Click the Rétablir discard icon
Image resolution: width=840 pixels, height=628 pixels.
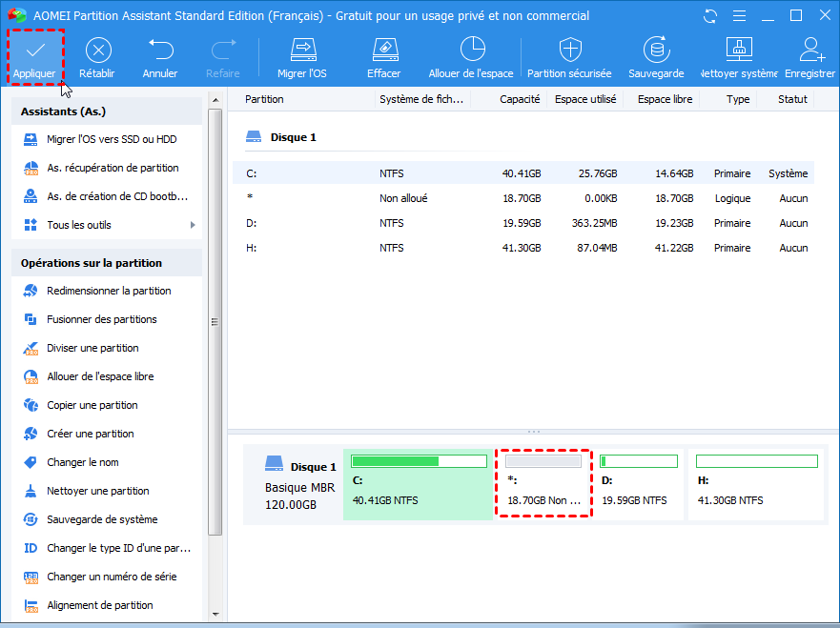(x=98, y=51)
